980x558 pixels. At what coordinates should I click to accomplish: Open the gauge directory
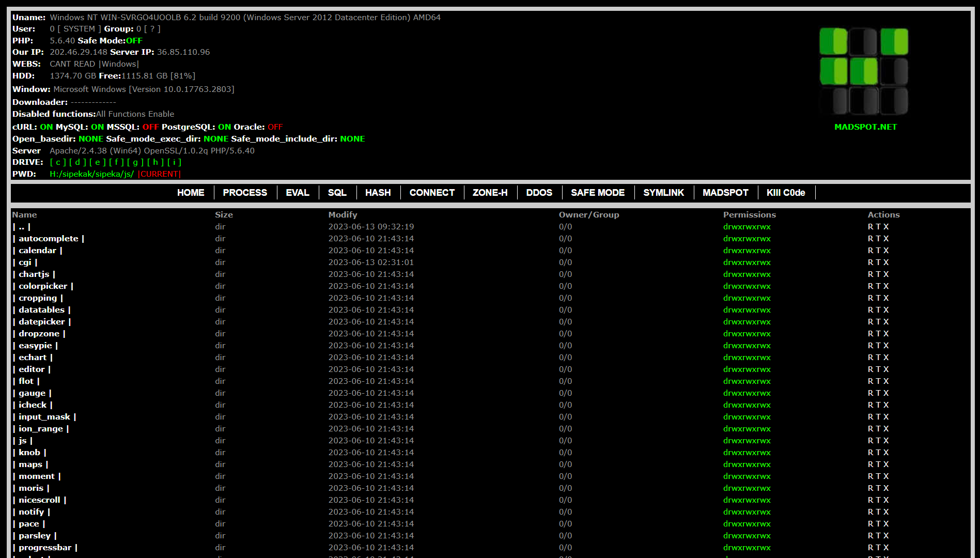tap(32, 393)
